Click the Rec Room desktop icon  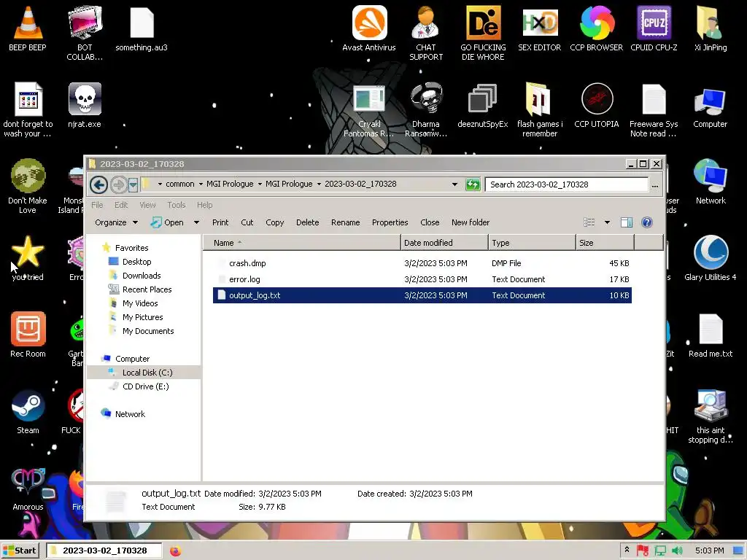(28, 335)
